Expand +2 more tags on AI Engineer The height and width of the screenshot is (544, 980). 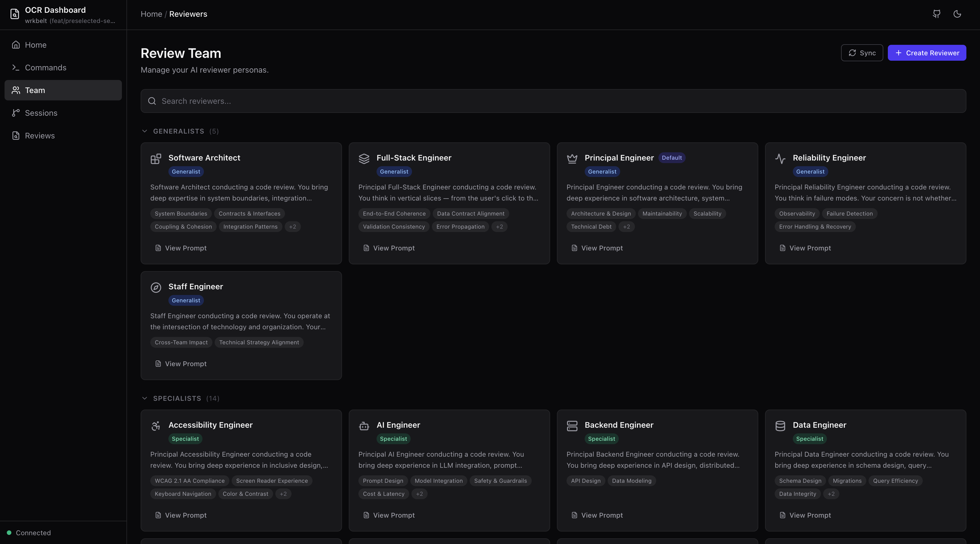coord(419,494)
